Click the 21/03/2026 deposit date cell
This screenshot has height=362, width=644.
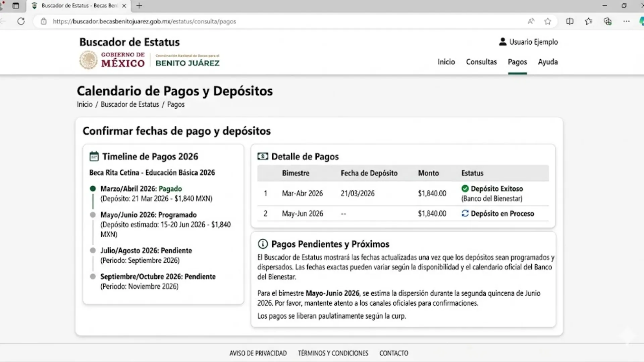pos(358,193)
